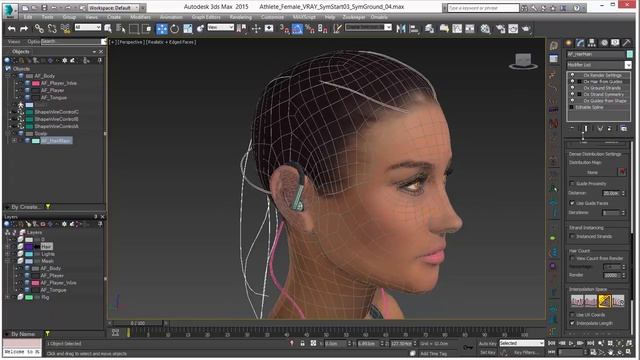The image size is (640, 360).
Task: Open the Modify command panel tab
Action: [x=580, y=43]
